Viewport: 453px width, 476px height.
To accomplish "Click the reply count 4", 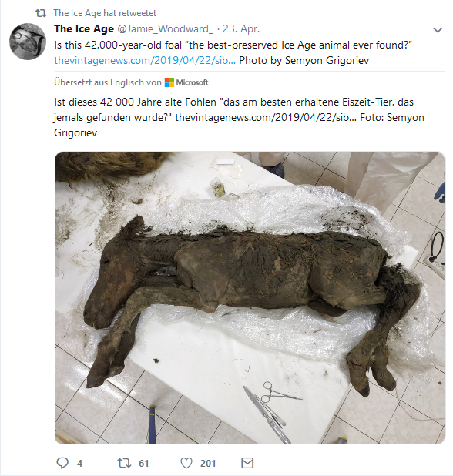I will (x=79, y=463).
